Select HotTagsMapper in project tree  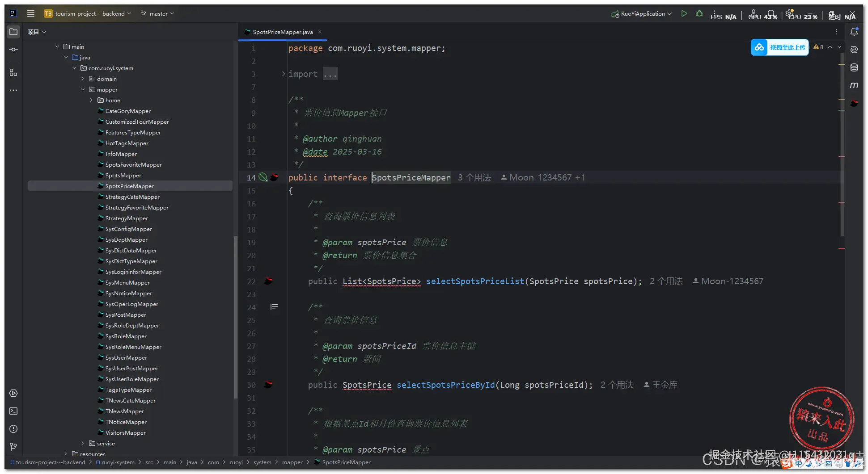pos(127,143)
